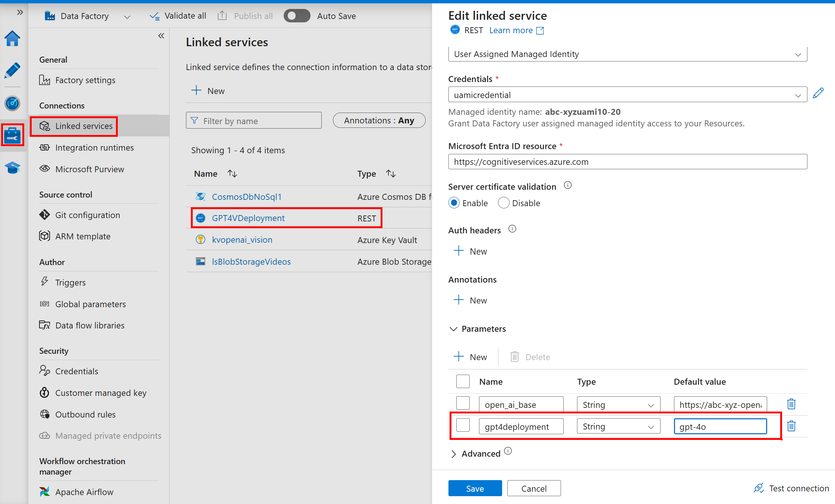Image resolution: width=835 pixels, height=504 pixels.
Task: Expand the left navigation rail
Action: pos(20,12)
